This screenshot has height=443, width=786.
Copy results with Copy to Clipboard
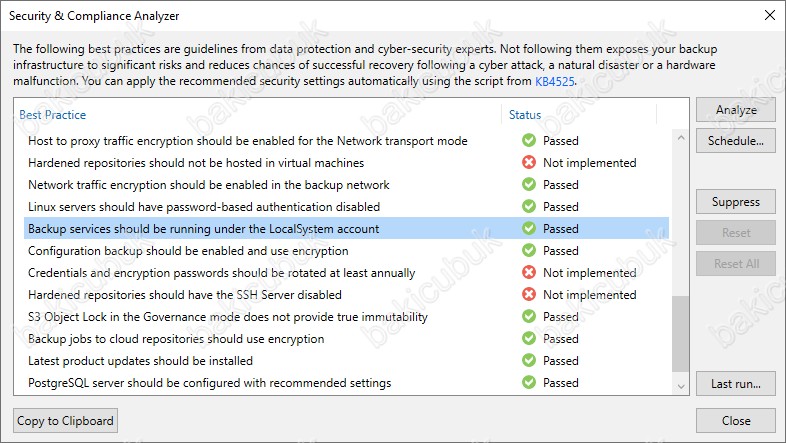tap(66, 421)
